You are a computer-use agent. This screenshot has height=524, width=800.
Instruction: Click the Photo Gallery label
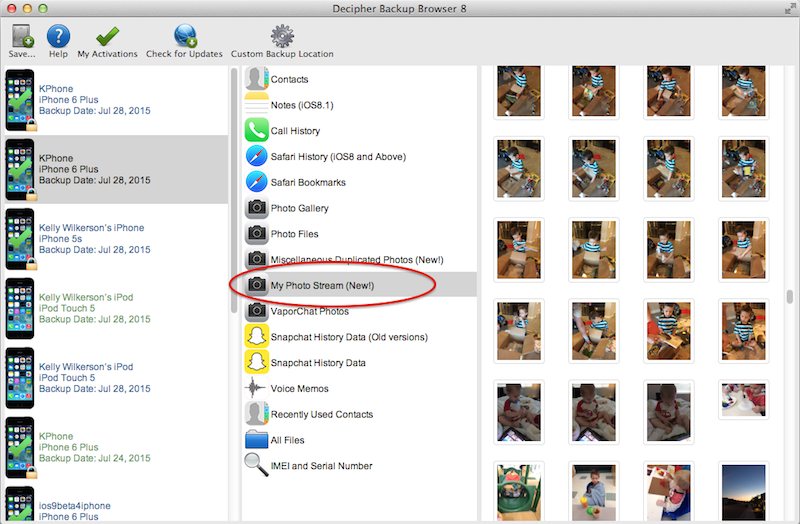[299, 208]
